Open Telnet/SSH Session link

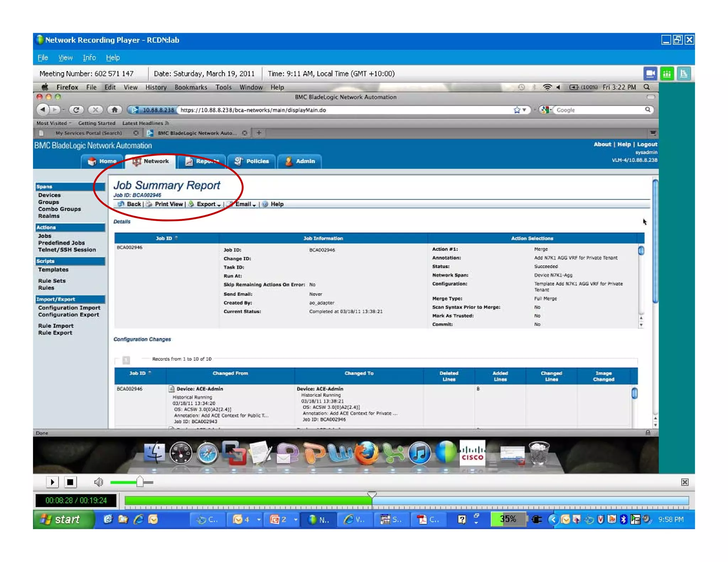pyautogui.click(x=67, y=250)
